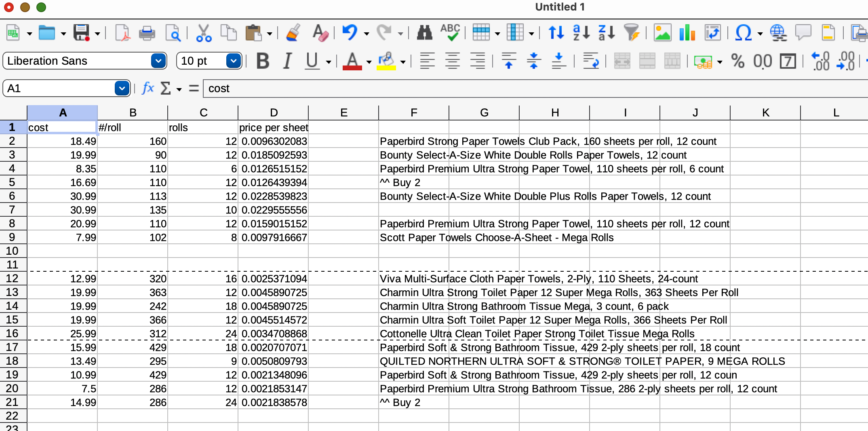
Task: Export directly as PDF
Action: pyautogui.click(x=122, y=33)
